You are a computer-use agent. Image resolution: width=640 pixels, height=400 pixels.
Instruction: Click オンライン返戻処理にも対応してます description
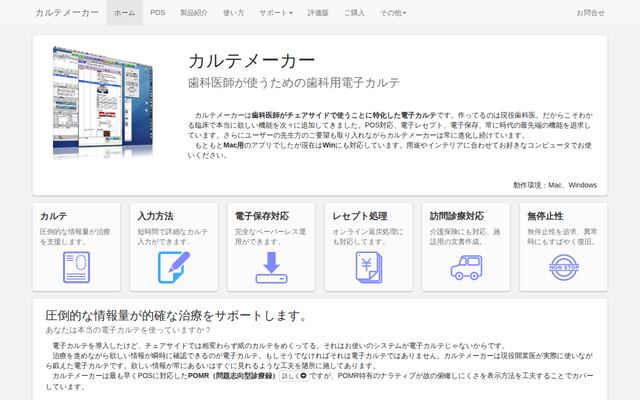pos(368,237)
